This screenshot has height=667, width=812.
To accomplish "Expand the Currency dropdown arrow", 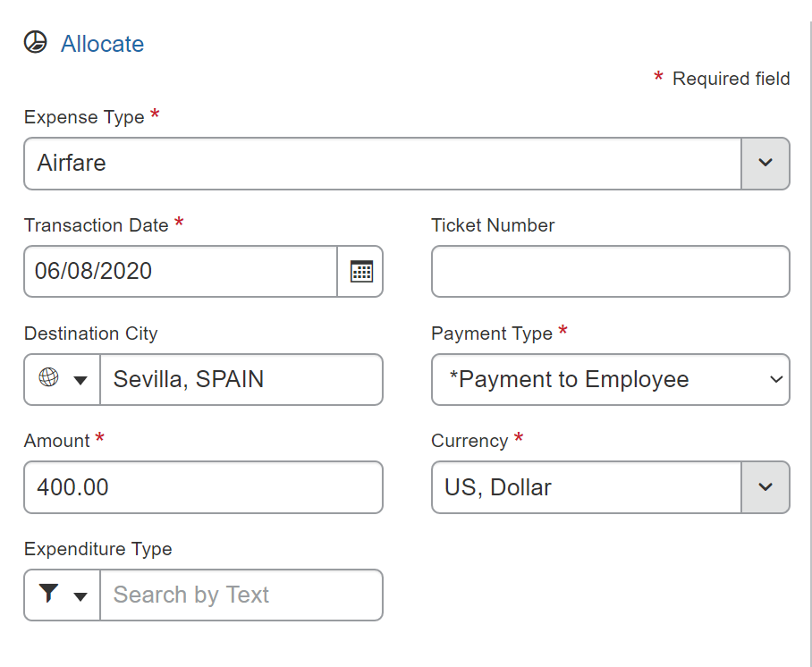I will pyautogui.click(x=765, y=487).
